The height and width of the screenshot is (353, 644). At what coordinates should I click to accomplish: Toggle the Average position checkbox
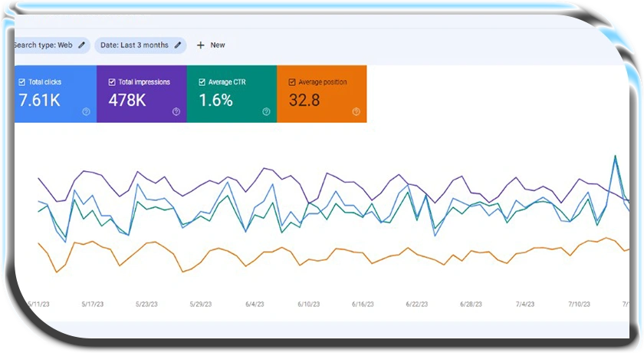click(x=292, y=82)
